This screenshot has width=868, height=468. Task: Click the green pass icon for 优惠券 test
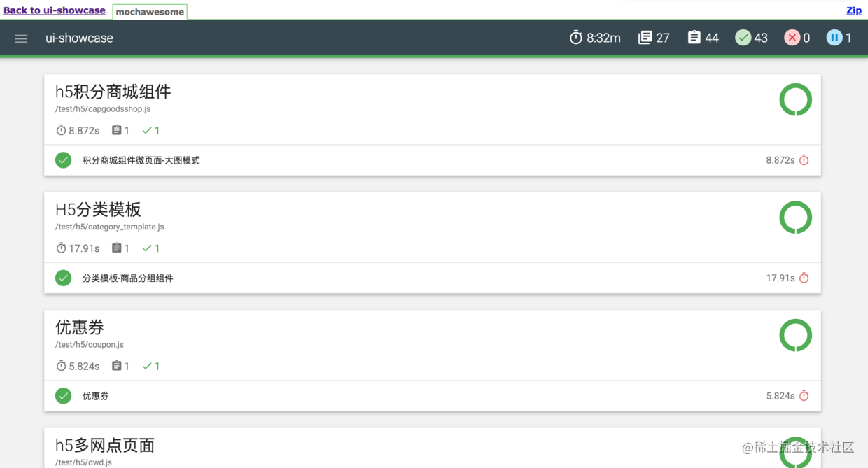tap(64, 396)
